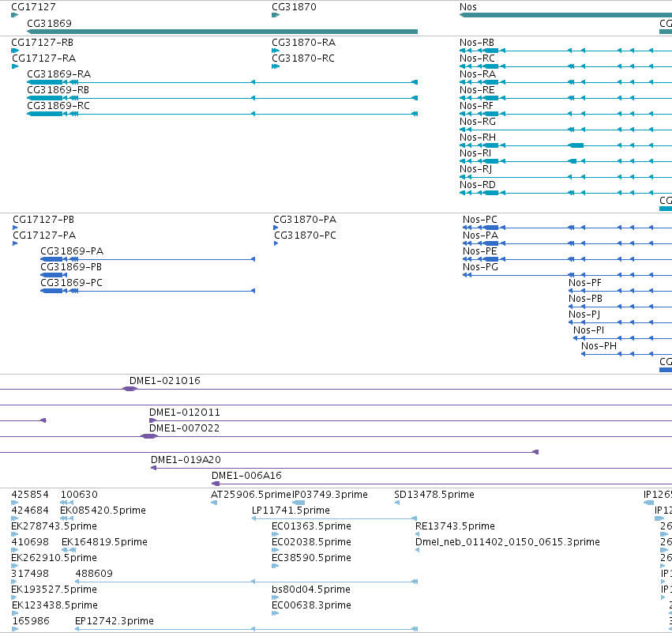672x633 pixels.
Task: Open the EC00638.3prime EST
Action: [311, 605]
